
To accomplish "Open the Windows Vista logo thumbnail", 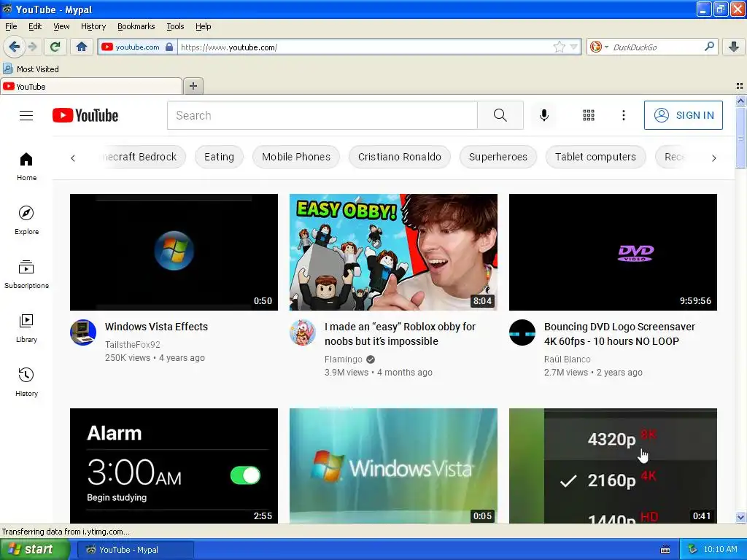I will click(393, 466).
